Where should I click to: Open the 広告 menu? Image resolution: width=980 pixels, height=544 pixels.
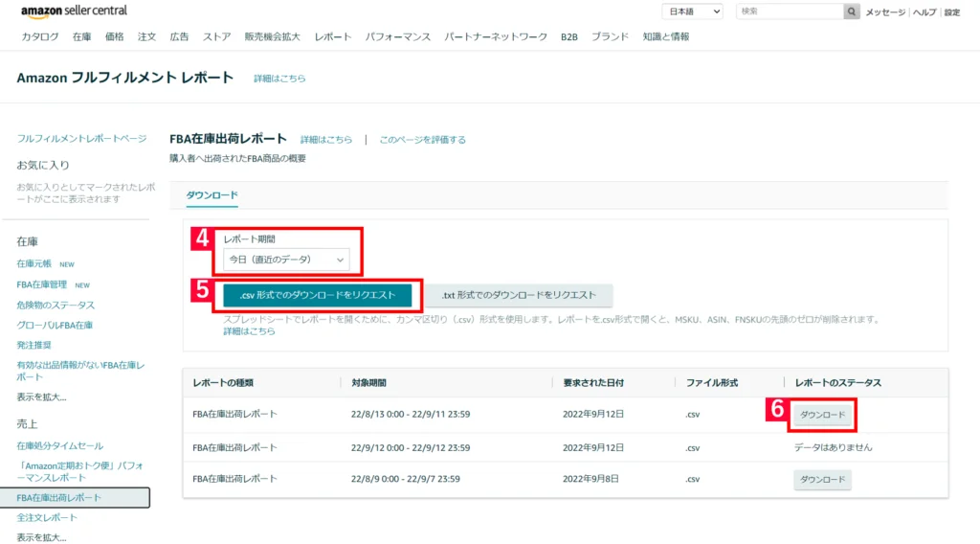pos(179,37)
